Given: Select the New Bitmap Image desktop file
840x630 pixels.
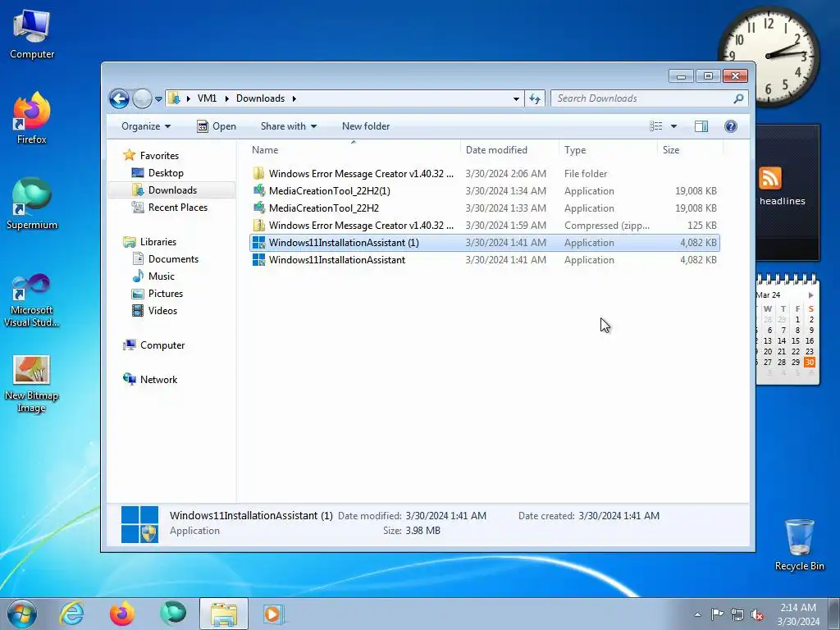Looking at the screenshot, I should (32, 384).
